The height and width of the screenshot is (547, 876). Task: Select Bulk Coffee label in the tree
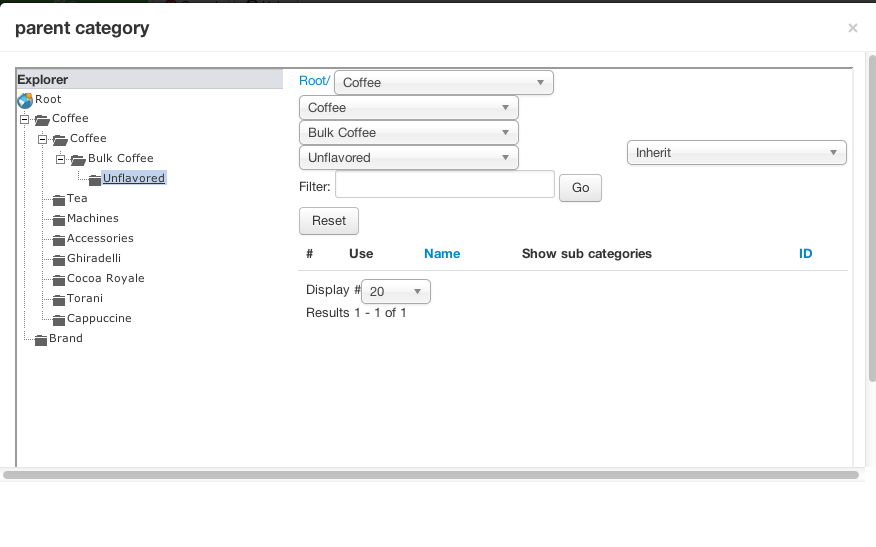tap(121, 158)
